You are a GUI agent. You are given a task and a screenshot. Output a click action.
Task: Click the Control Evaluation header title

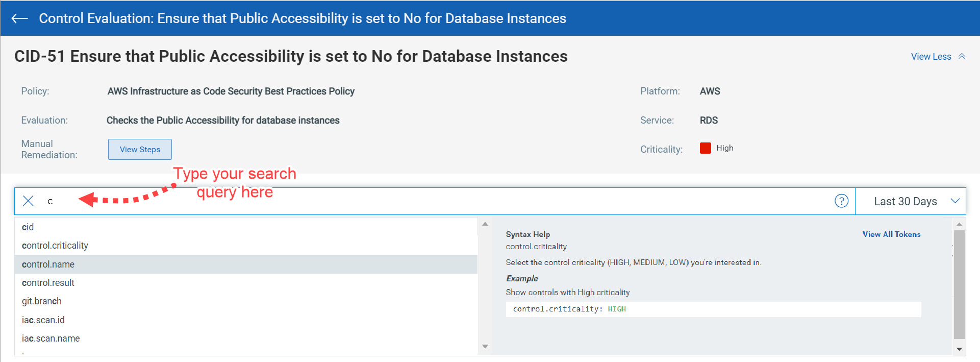coord(303,18)
